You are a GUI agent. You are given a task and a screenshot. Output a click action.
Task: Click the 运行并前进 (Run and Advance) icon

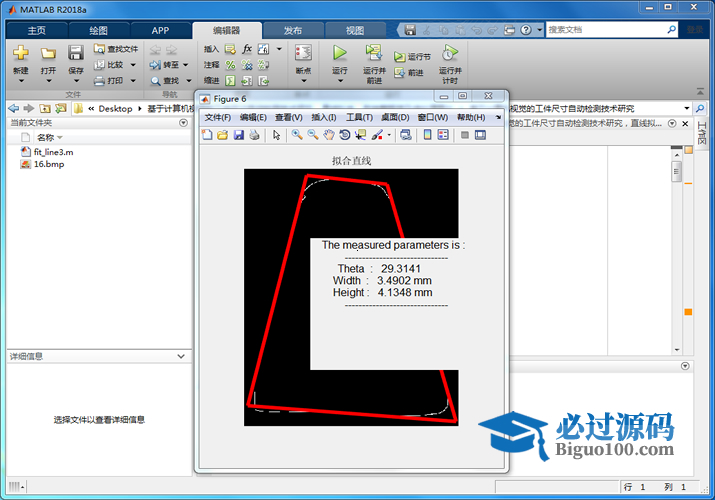pyautogui.click(x=374, y=52)
